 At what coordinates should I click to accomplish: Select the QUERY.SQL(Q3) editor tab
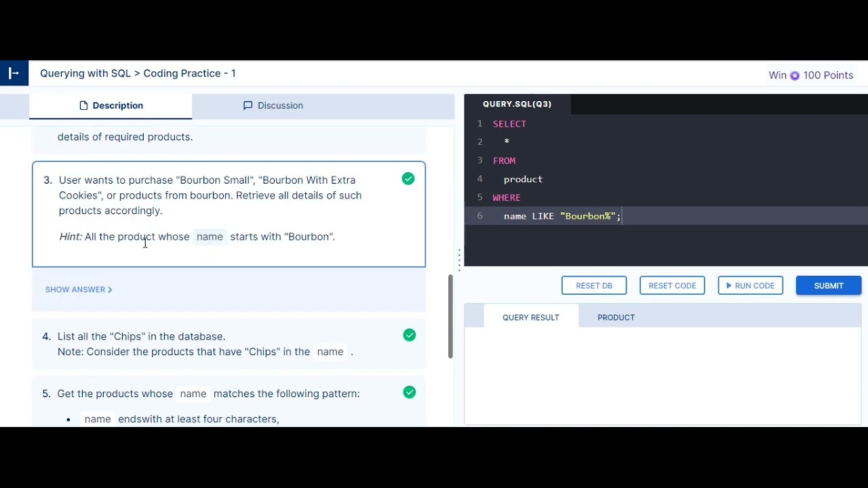(x=517, y=104)
